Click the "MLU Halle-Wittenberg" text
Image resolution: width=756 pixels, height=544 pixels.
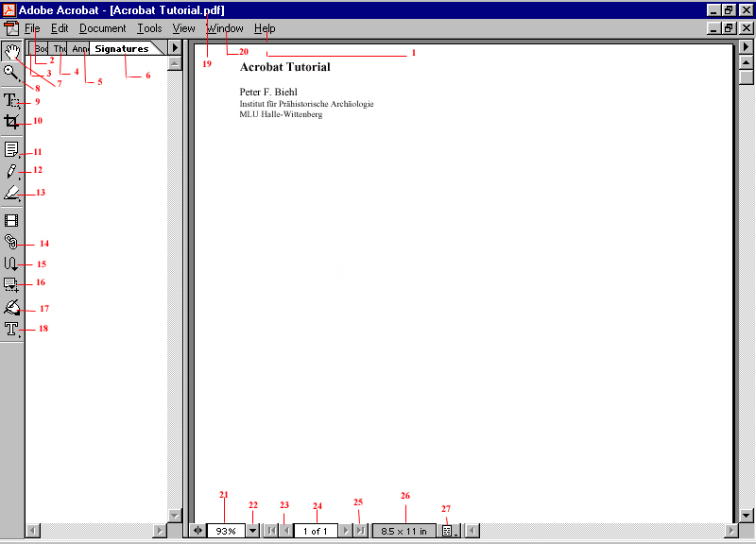(281, 114)
